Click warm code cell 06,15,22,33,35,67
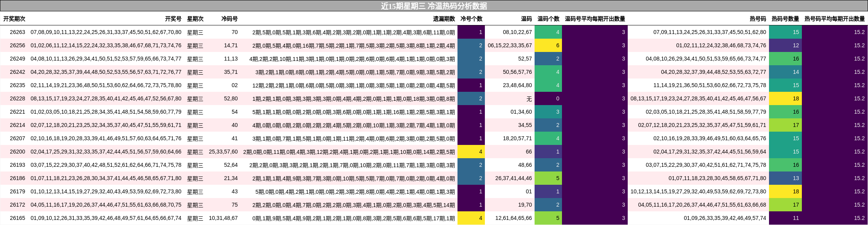868x225 pixels. (x=510, y=45)
